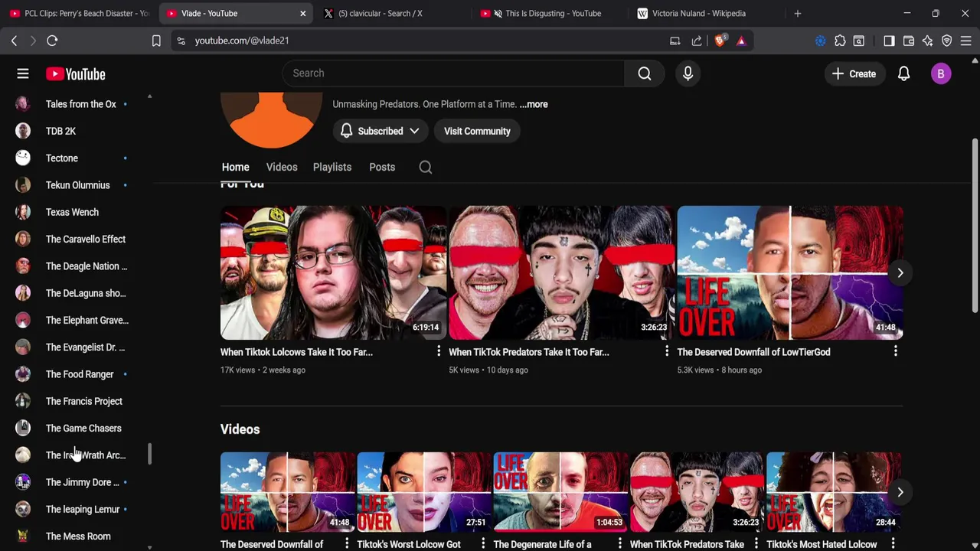
Task: Open options for When TikTok Predators video
Action: [x=667, y=351]
